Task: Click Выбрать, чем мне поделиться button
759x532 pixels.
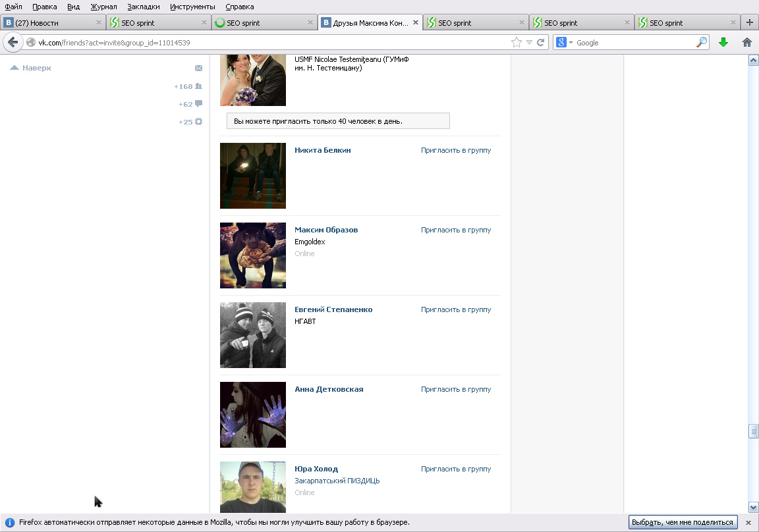Action: pos(683,522)
